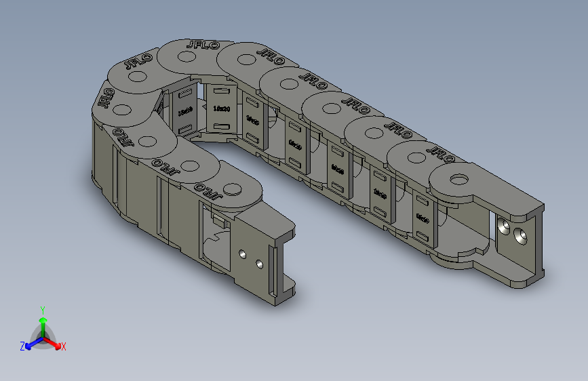This screenshot has width=588, height=381.
Task: Select the pivot hole on the right end bracket
Action: click(459, 180)
